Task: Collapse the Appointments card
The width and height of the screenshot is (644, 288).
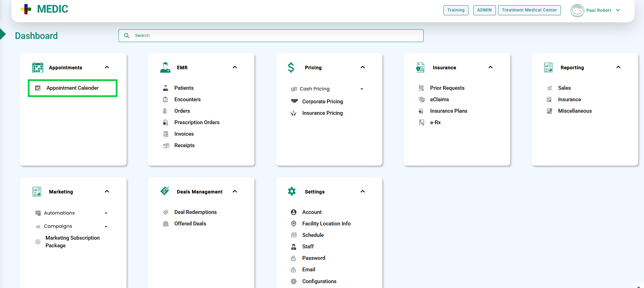Action: [107, 67]
